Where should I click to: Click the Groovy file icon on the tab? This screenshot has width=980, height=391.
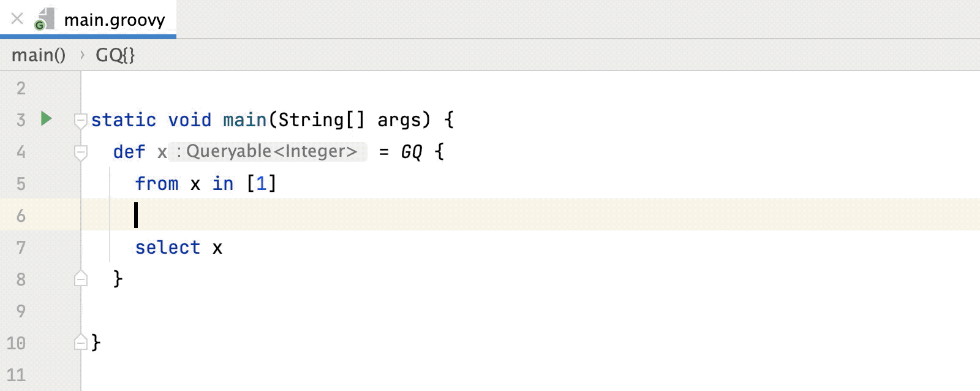click(x=44, y=18)
